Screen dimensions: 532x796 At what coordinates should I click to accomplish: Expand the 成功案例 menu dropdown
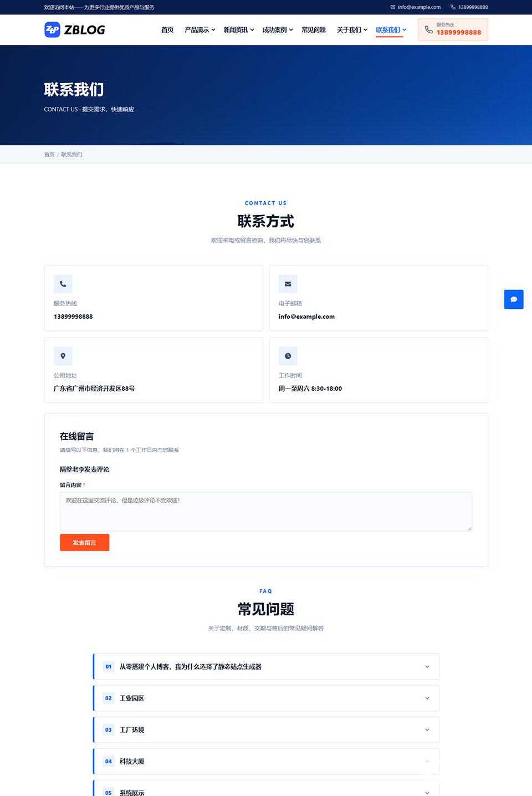coord(278,30)
